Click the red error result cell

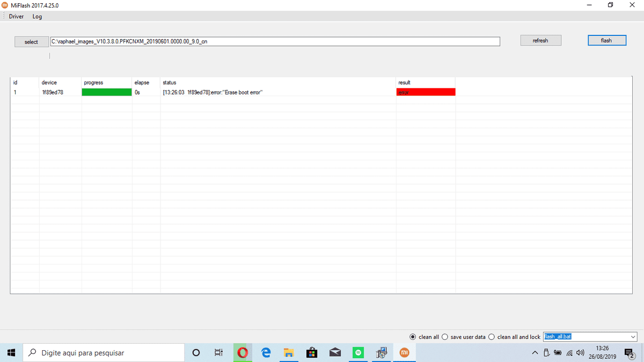point(426,92)
